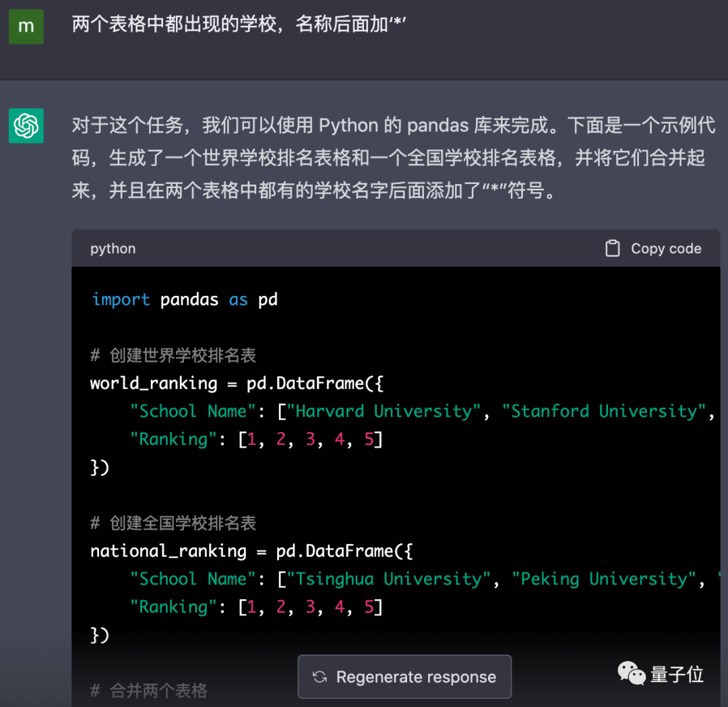Screen dimensions: 728x707
Task: Click the national_ranking variable name
Action: (x=167, y=551)
